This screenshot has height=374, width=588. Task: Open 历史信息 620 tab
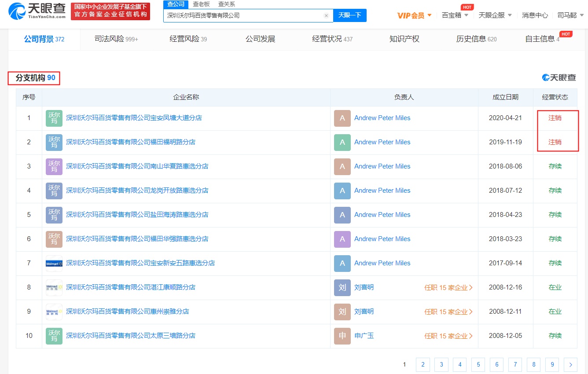[476, 39]
